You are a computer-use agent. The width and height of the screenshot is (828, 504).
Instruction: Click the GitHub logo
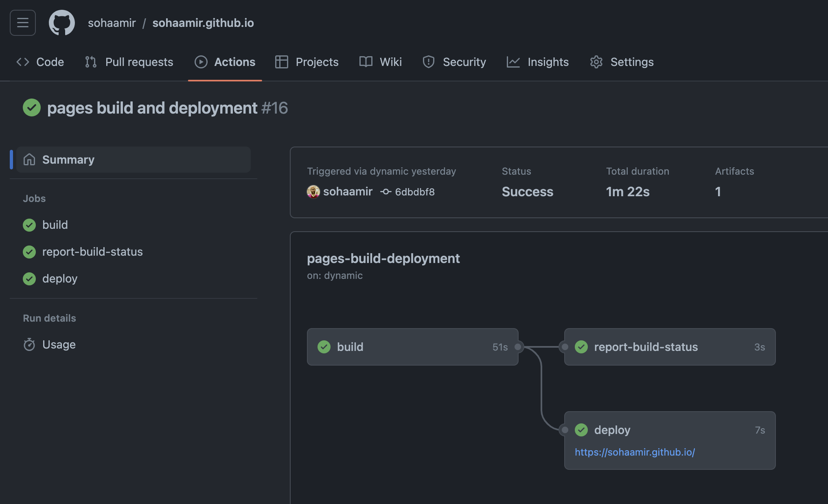(x=61, y=23)
